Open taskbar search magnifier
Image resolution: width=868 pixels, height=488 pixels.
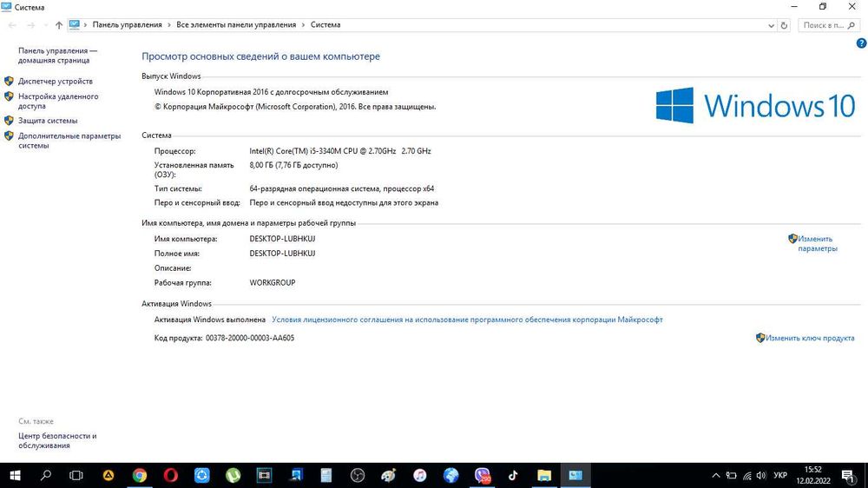pos(46,475)
